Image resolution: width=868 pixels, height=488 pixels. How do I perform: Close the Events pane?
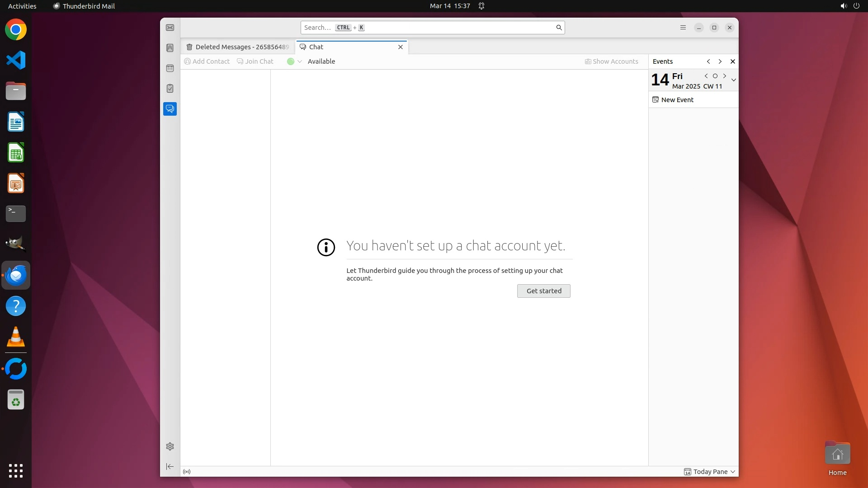pos(733,61)
